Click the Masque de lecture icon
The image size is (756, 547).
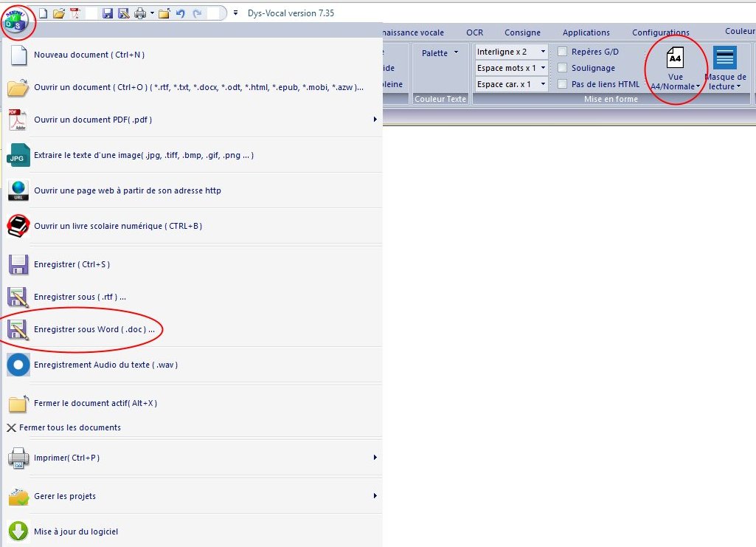724,58
